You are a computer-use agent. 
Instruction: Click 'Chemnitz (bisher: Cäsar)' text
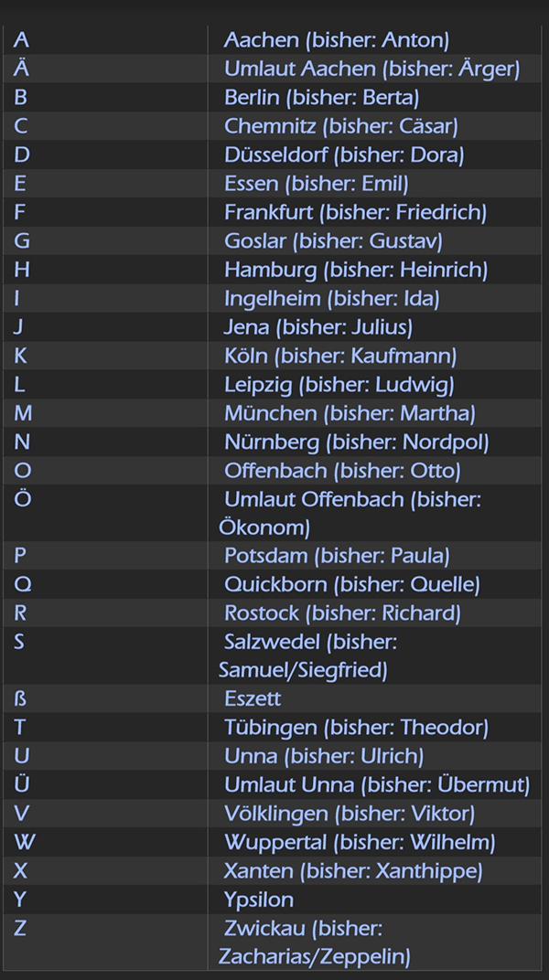340,126
